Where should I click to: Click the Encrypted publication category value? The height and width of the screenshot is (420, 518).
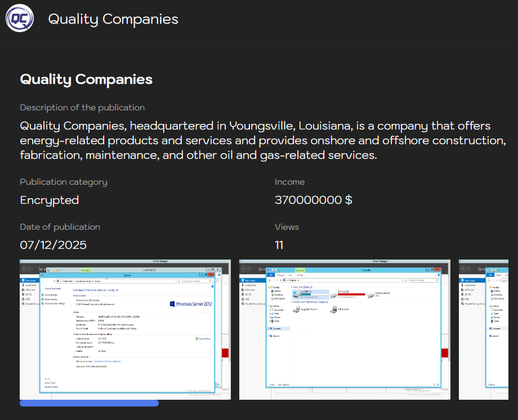50,200
